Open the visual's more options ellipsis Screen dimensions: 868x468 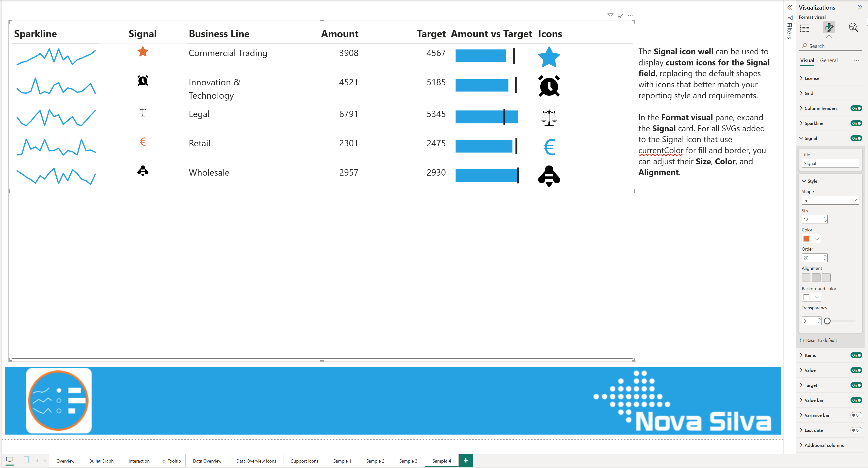pos(631,16)
